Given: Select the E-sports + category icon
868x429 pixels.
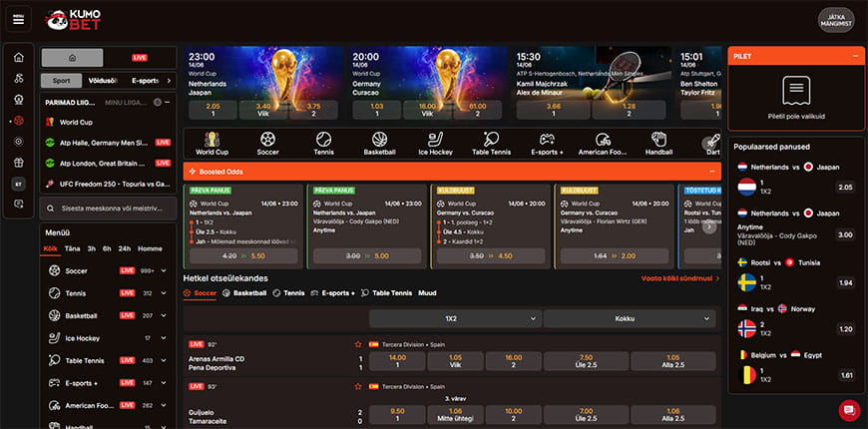Looking at the screenshot, I should pyautogui.click(x=547, y=144).
